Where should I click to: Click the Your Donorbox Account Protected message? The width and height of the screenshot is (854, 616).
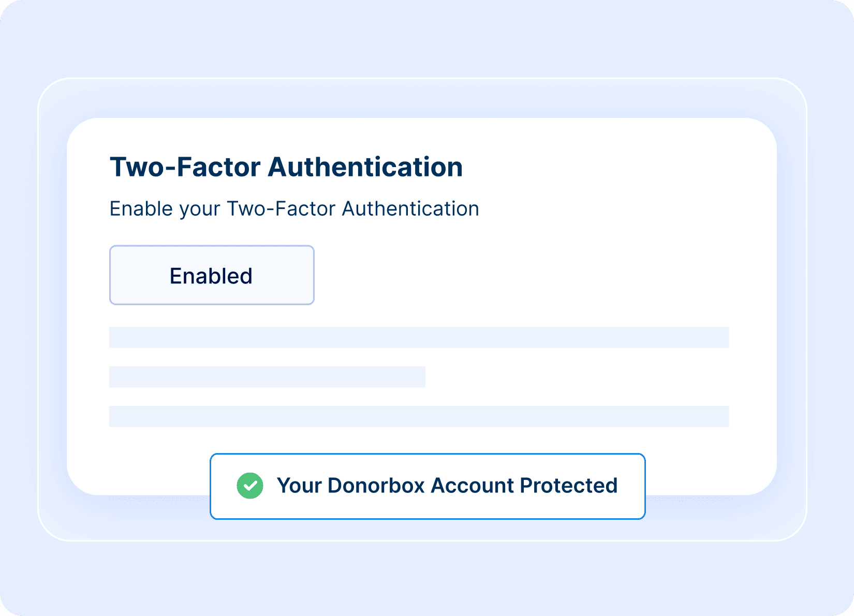point(447,486)
